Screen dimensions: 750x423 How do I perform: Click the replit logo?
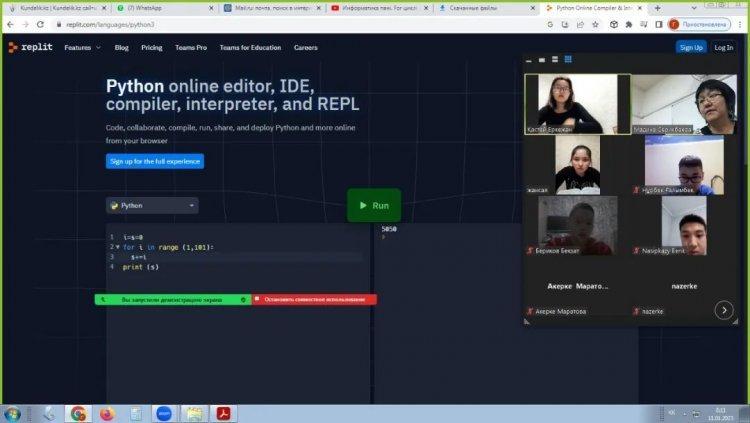(x=30, y=47)
